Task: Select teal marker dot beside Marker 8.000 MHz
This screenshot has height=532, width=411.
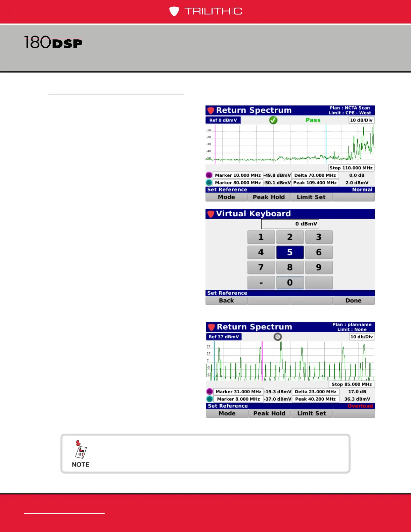Action: [210, 399]
